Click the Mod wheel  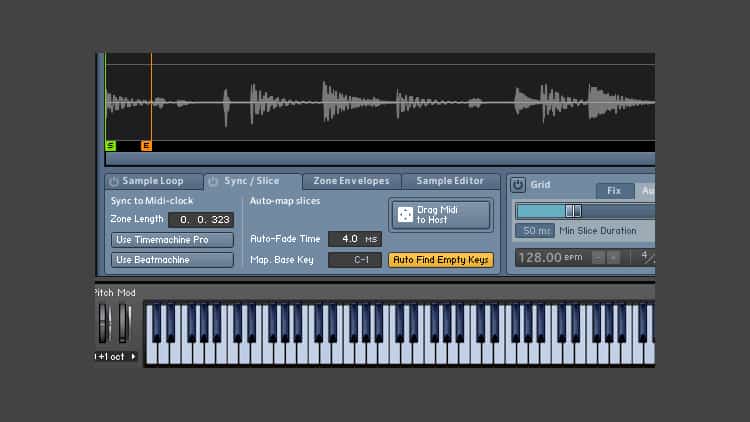point(124,323)
